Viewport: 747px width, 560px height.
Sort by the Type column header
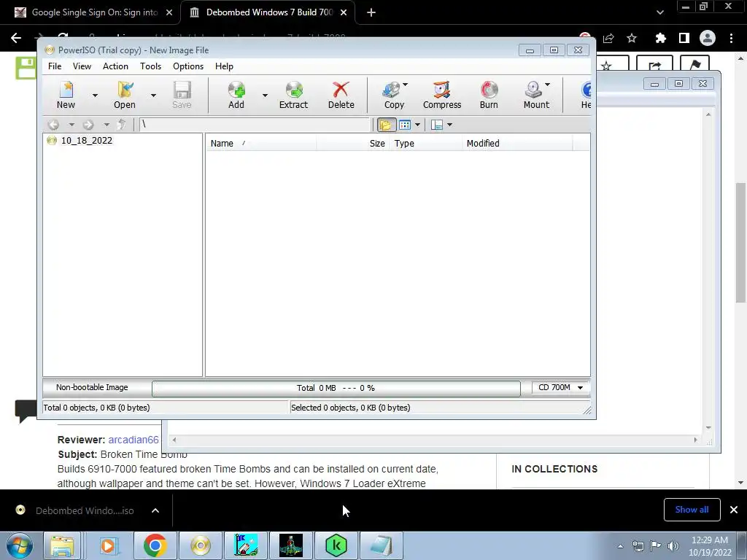[426, 144]
